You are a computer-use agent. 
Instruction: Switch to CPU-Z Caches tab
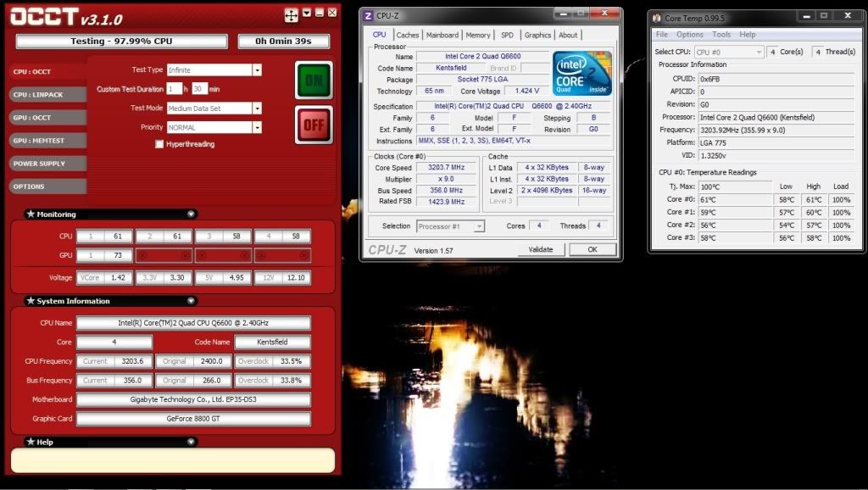click(x=408, y=35)
